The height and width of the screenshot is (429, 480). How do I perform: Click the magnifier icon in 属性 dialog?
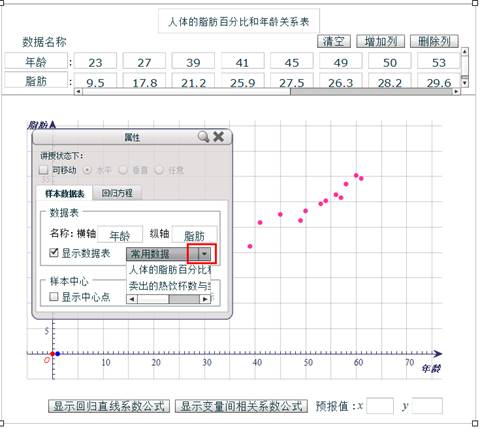point(203,137)
